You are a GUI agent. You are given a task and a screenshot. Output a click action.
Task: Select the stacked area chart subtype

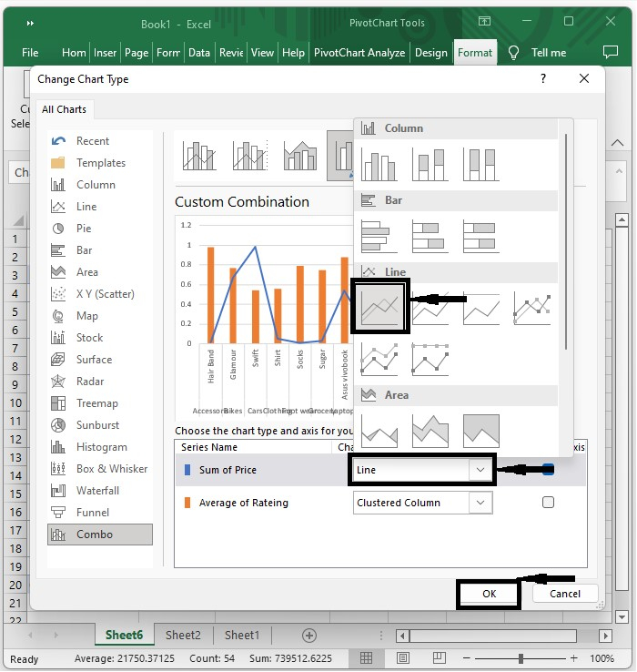tap(430, 431)
